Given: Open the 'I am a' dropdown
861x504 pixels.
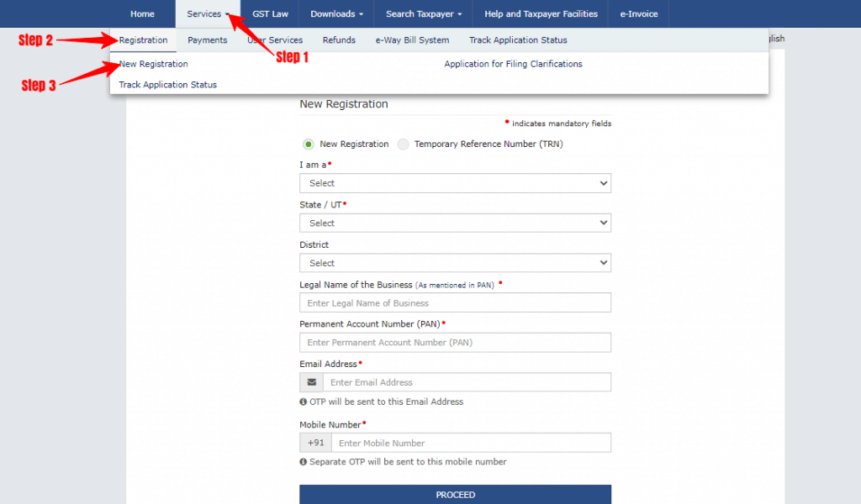Looking at the screenshot, I should (x=455, y=183).
